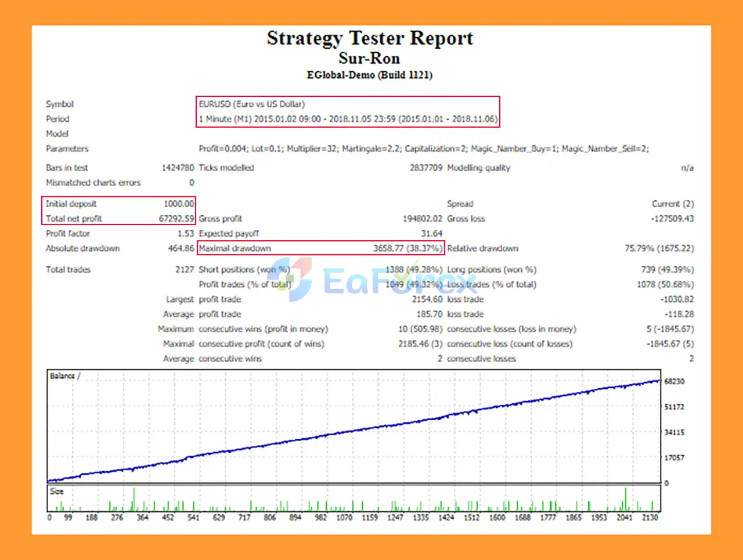Click the Balance label in the chart
Image resolution: width=743 pixels, height=560 pixels.
click(62, 376)
